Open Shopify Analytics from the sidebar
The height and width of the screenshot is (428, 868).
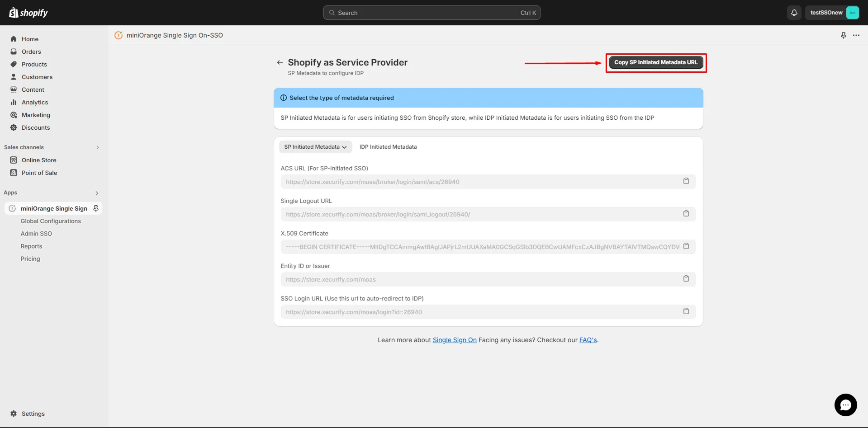tap(35, 102)
